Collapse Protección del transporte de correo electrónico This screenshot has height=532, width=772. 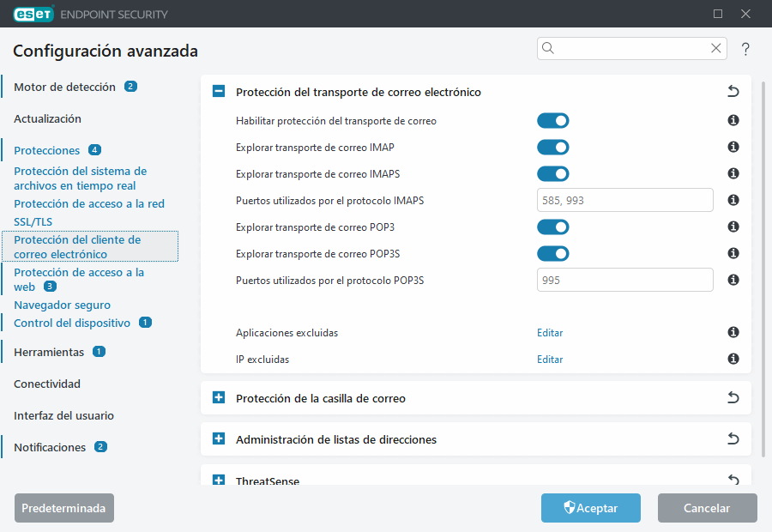click(218, 90)
